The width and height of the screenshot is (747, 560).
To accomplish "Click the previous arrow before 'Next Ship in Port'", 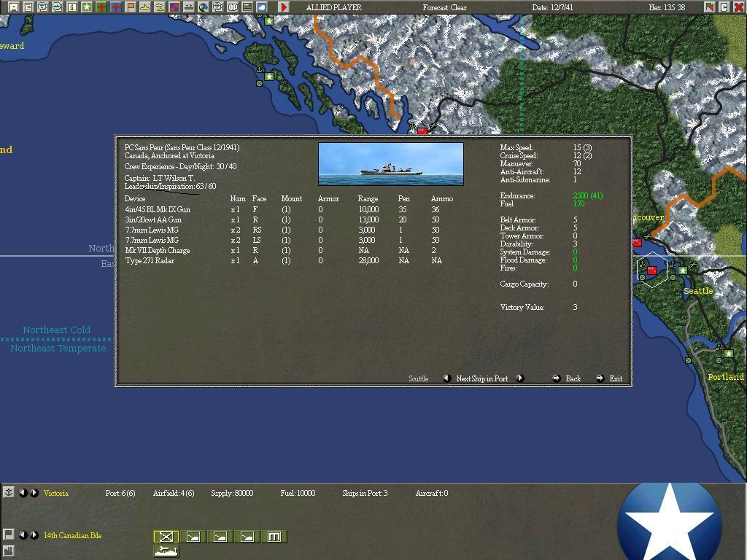I will [x=447, y=378].
